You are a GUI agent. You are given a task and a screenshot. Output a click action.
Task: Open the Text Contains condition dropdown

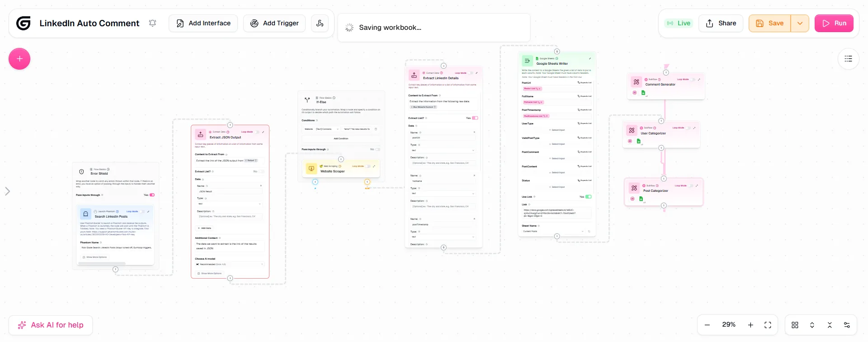(x=327, y=129)
